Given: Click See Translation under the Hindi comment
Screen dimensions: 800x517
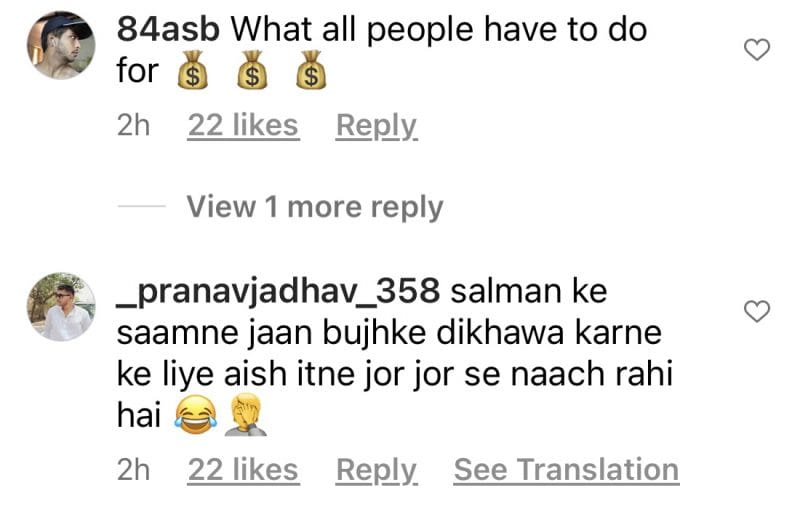Looking at the screenshot, I should [x=566, y=470].
